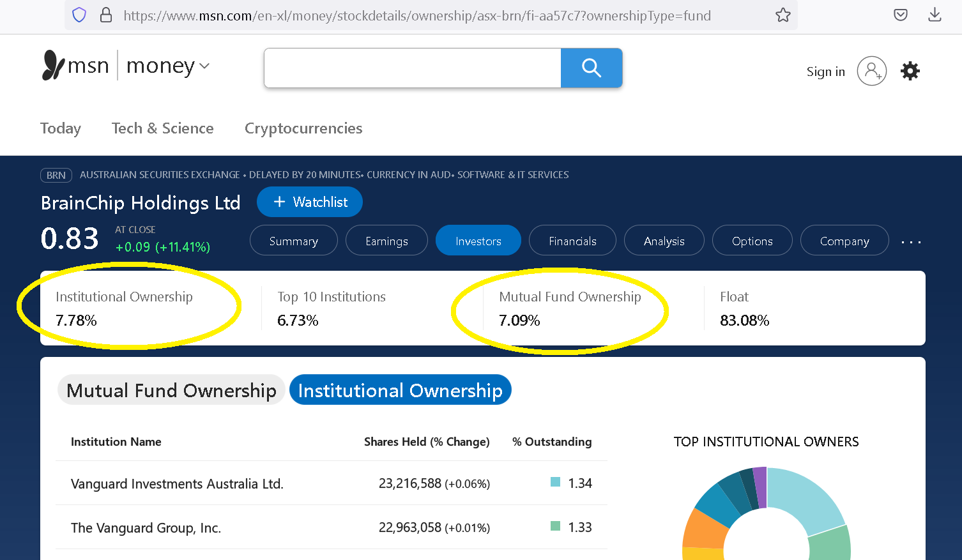Show more tabs via three dots

(911, 242)
